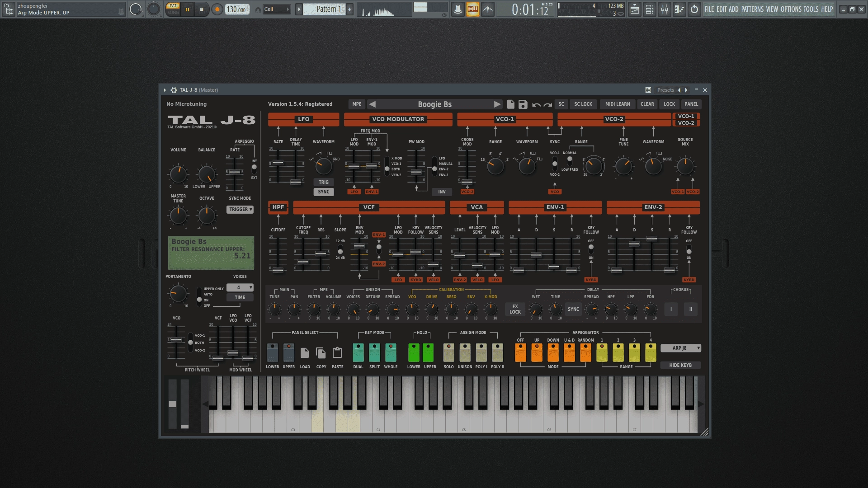Open the Cell snap dropdown
The width and height of the screenshot is (868, 488).
coord(277,9)
